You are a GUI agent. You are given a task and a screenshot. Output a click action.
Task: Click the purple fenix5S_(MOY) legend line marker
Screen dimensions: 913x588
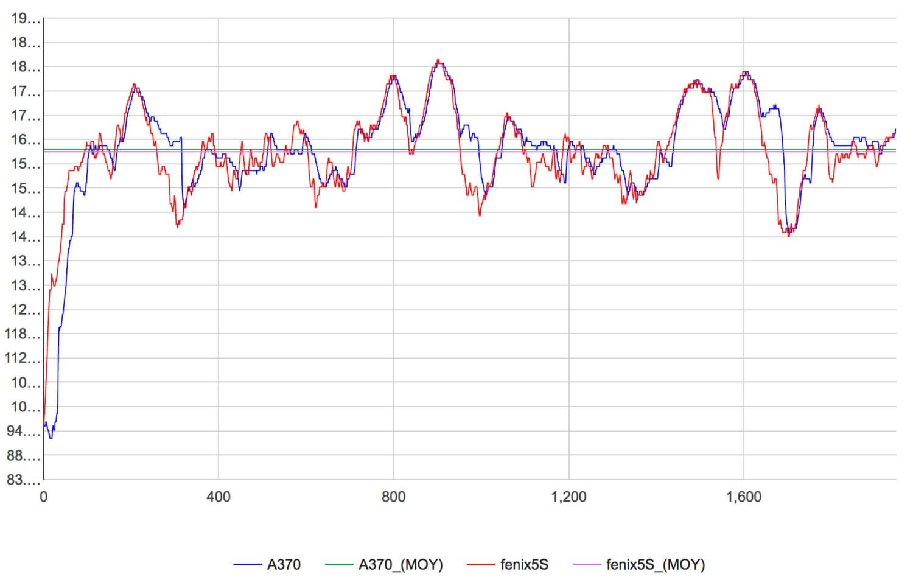[x=587, y=565]
